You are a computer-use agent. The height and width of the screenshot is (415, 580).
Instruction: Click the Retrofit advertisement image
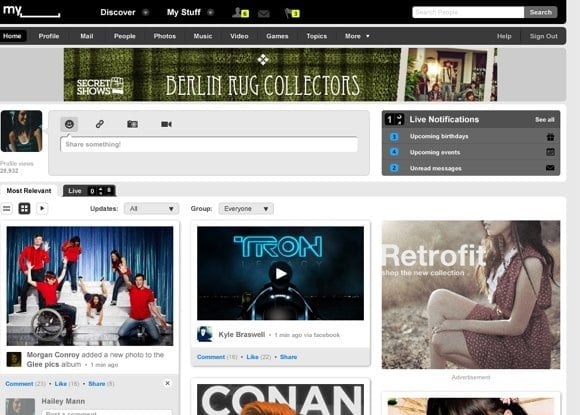[x=471, y=294]
